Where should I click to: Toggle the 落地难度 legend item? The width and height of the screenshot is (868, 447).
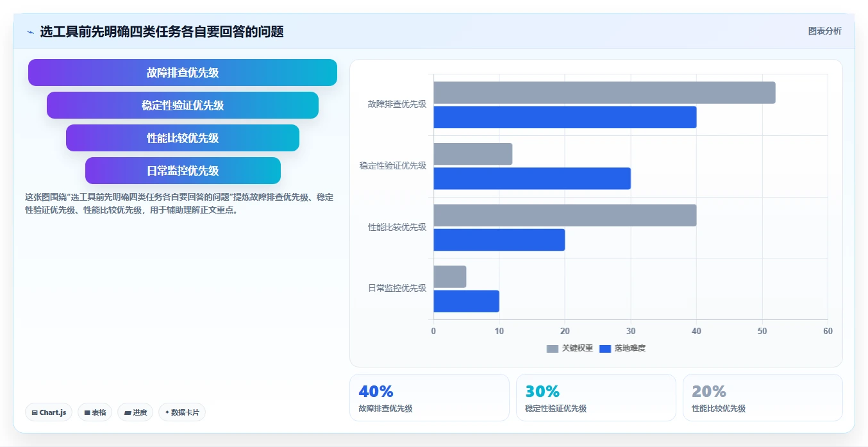click(x=622, y=348)
